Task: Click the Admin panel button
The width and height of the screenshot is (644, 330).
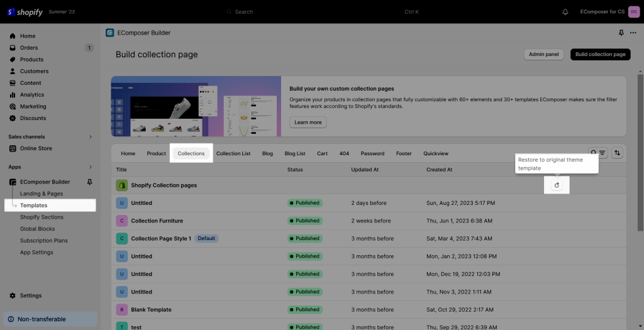Action: [x=544, y=54]
